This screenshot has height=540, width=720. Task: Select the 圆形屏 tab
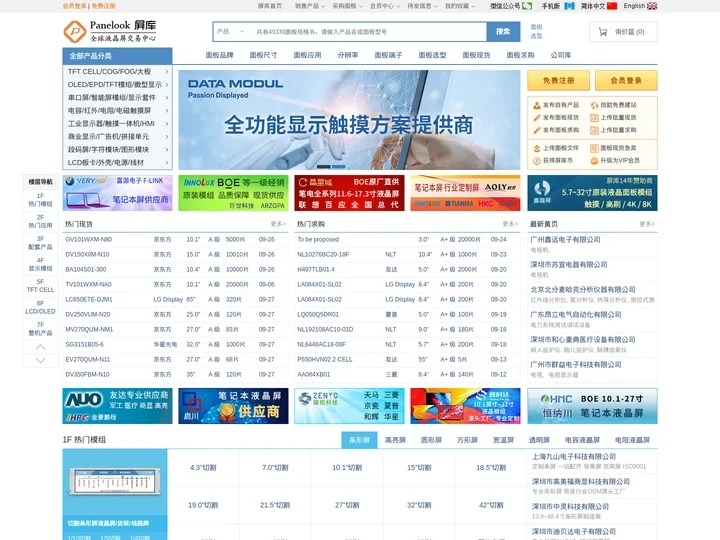click(431, 440)
